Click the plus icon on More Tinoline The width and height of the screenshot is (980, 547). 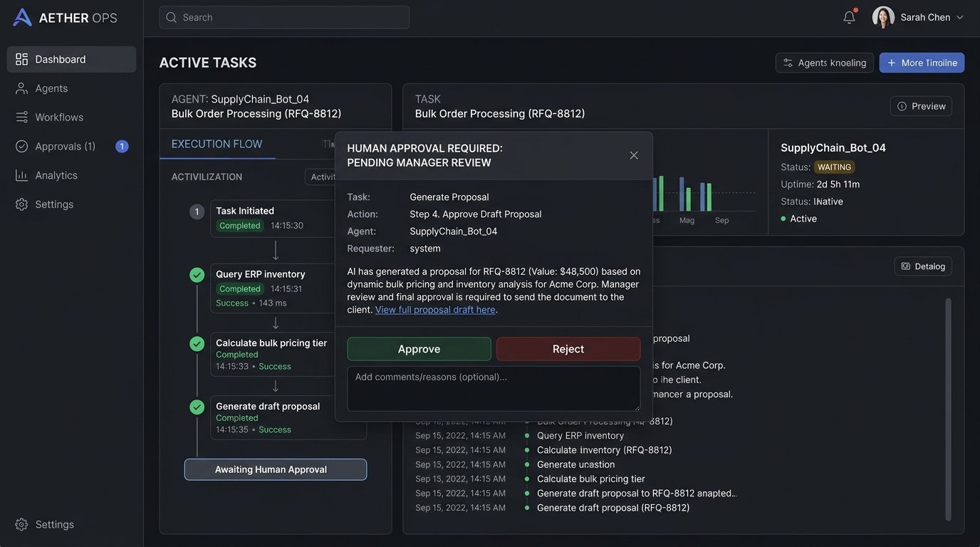click(892, 63)
